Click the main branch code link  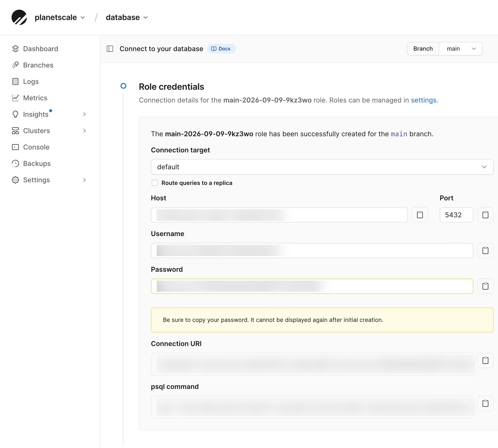pos(399,134)
